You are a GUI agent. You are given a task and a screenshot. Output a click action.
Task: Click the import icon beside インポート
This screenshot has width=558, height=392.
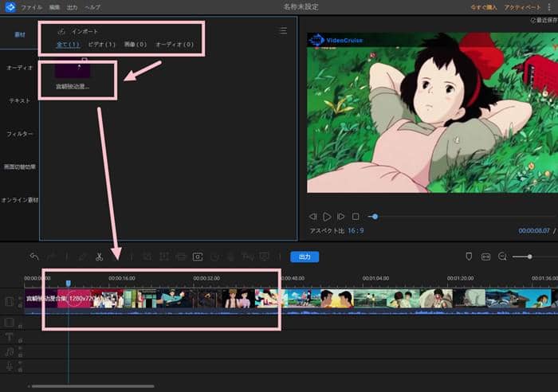pos(61,31)
